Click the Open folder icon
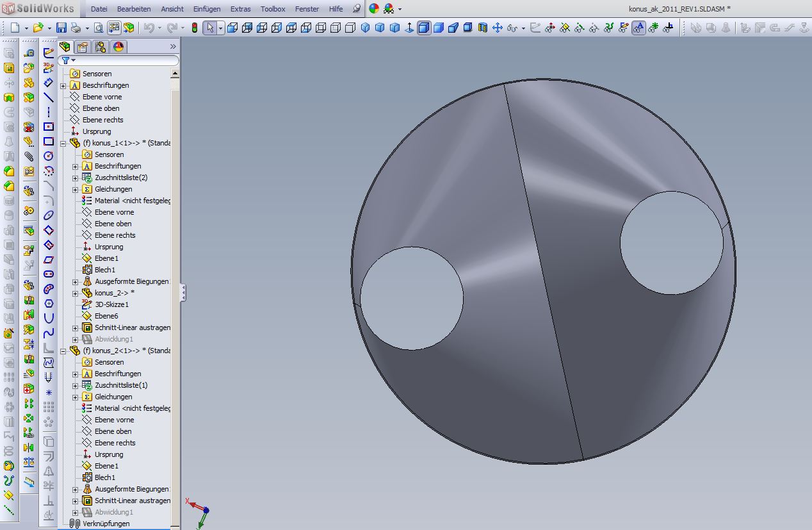Viewport: 812px width, 530px height. (x=38, y=28)
